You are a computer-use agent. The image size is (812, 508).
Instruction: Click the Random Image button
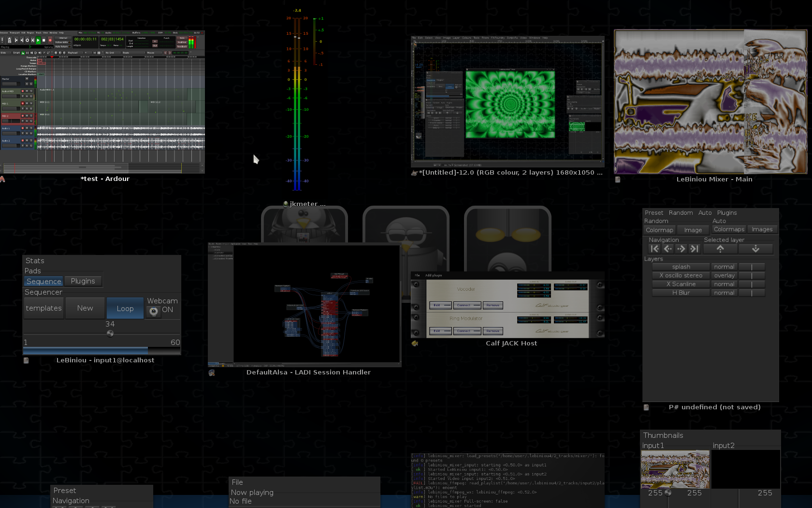[693, 230]
